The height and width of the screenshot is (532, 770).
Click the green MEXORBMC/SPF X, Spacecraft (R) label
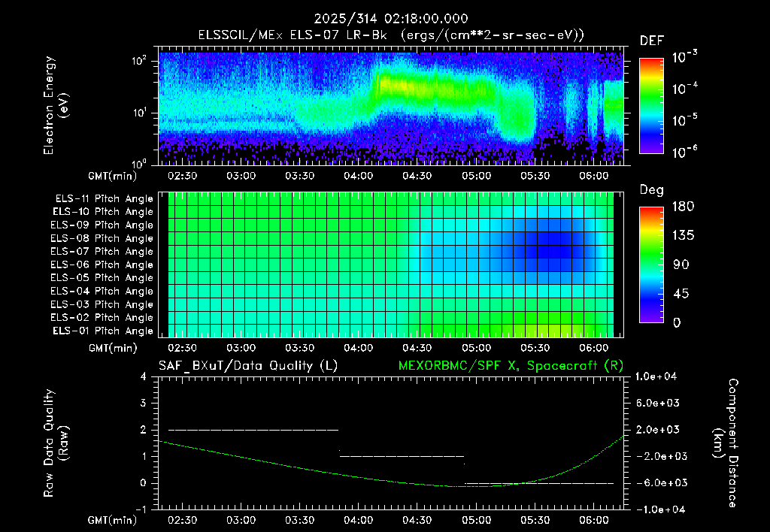tap(511, 366)
